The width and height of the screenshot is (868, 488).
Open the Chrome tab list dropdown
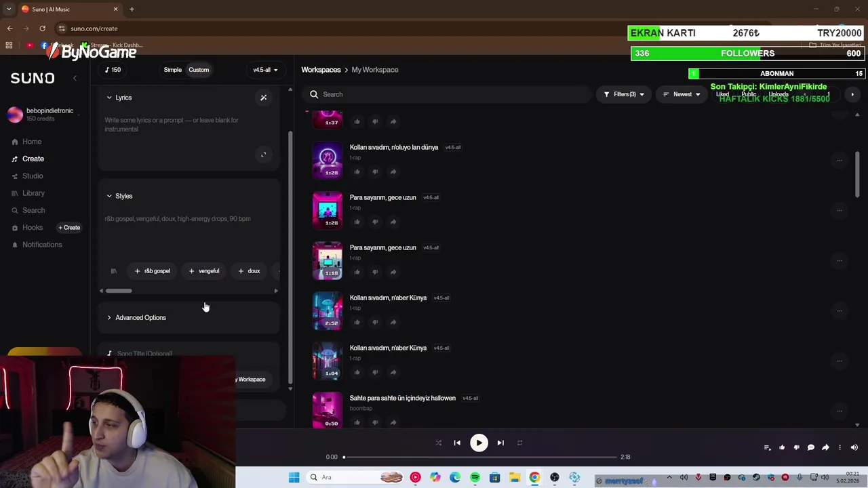(9, 9)
